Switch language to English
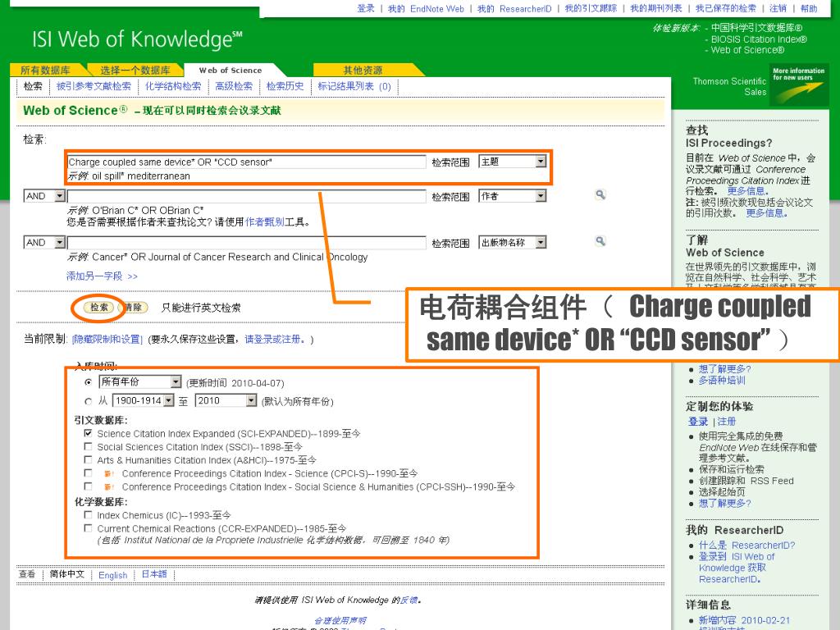This screenshot has height=630, width=840. pos(113,575)
